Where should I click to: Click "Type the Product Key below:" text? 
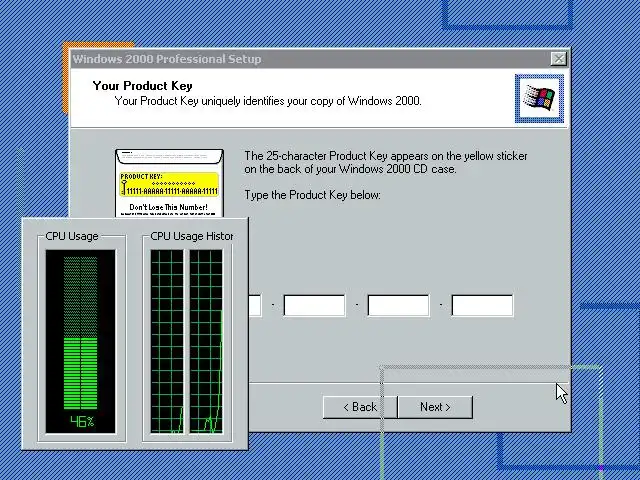[312, 195]
